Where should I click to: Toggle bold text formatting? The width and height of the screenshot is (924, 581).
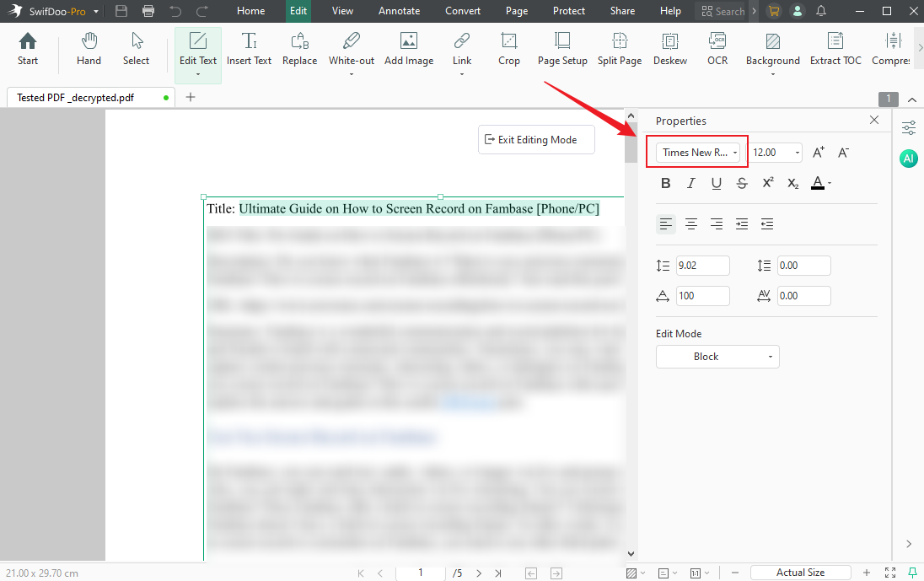pyautogui.click(x=666, y=183)
